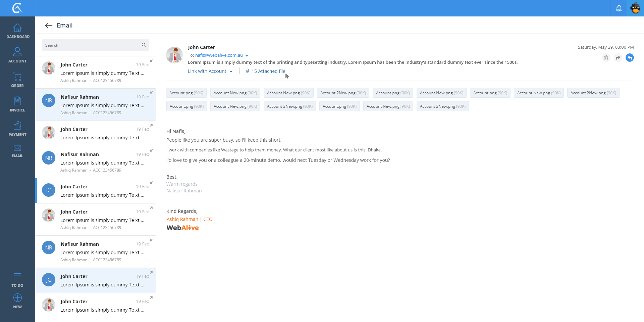
Task: Expand the recipient email address dropdown
Action: (x=247, y=55)
